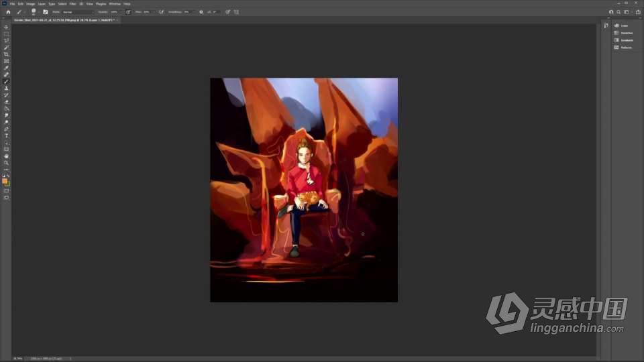
Task: Open the Image menu
Action: (30, 4)
